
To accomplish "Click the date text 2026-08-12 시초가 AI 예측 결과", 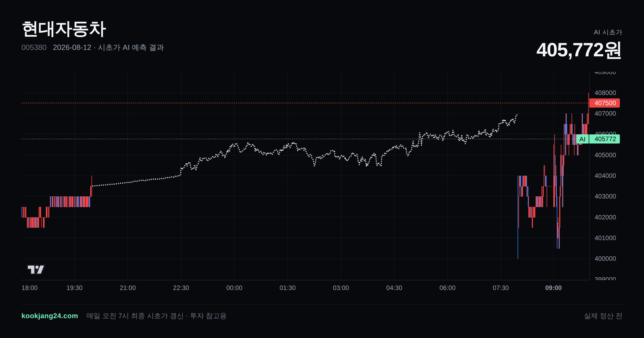I will click(108, 47).
